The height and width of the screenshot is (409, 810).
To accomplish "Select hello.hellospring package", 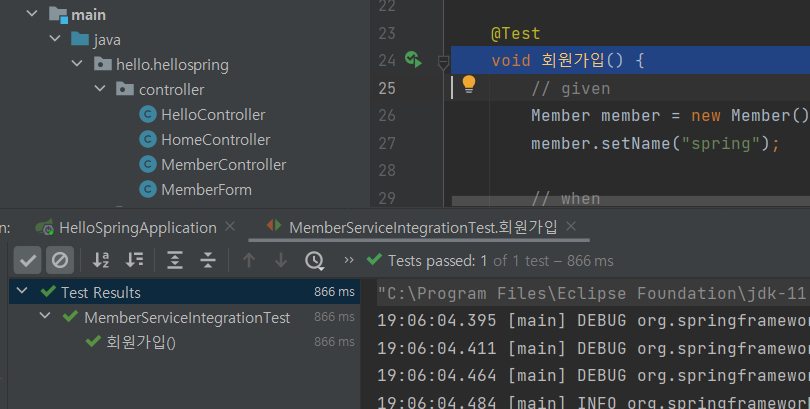I will (172, 65).
